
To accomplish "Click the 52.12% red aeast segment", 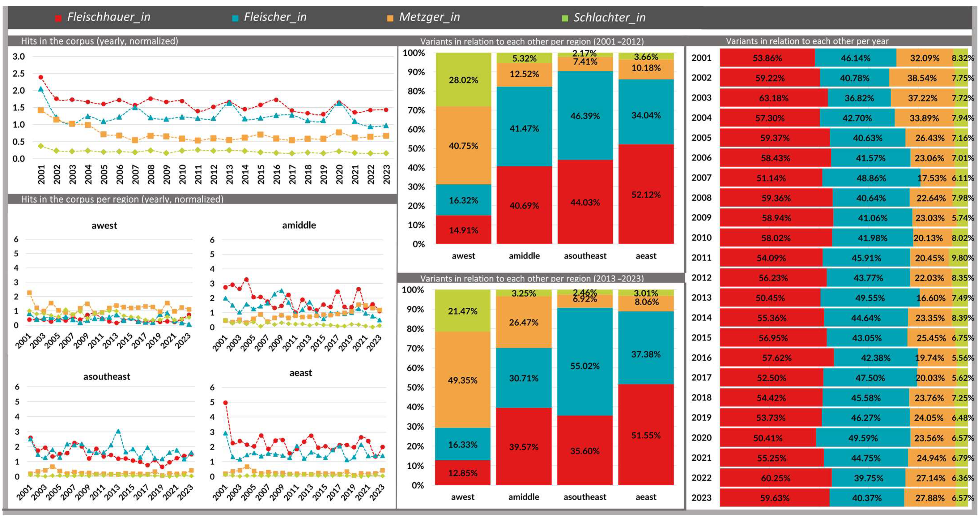I will point(646,194).
